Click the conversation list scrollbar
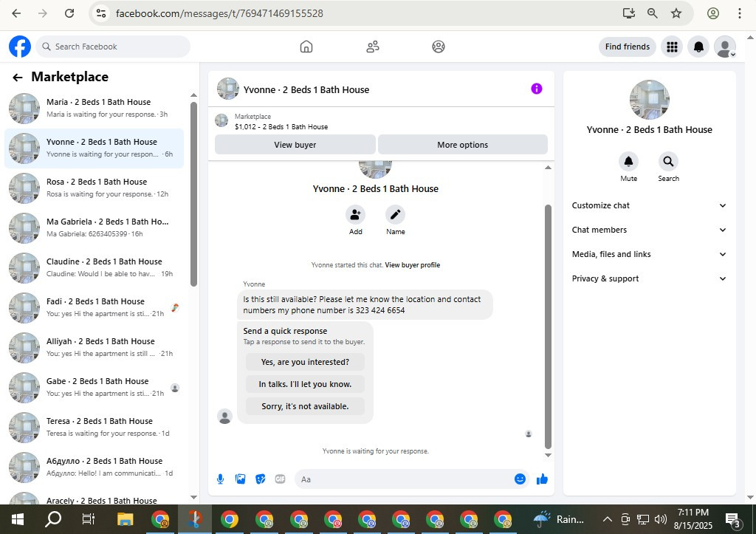This screenshot has height=534, width=756. coord(194,194)
